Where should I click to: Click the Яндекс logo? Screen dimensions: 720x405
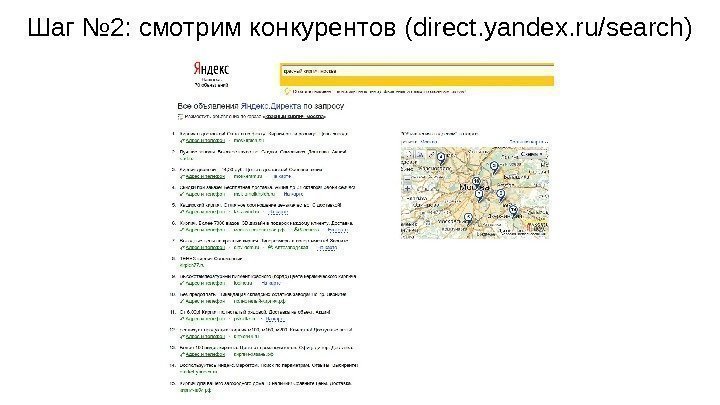(211, 69)
